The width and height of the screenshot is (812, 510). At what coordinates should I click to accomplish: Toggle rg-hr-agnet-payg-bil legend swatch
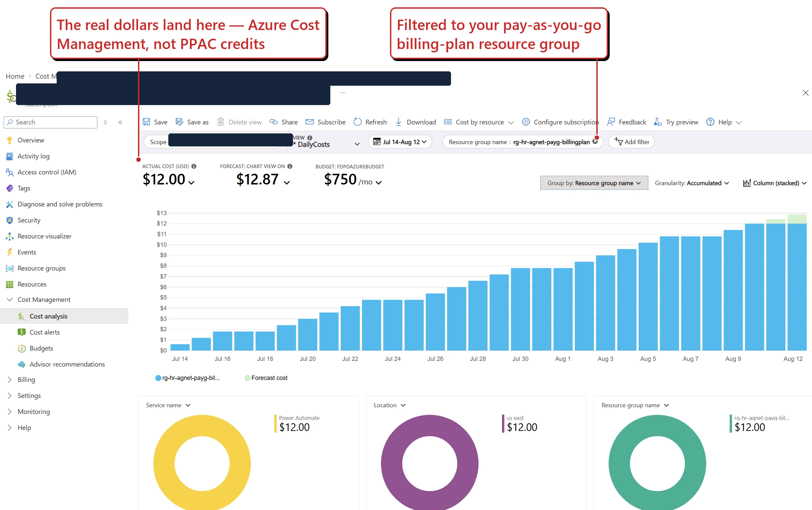158,378
